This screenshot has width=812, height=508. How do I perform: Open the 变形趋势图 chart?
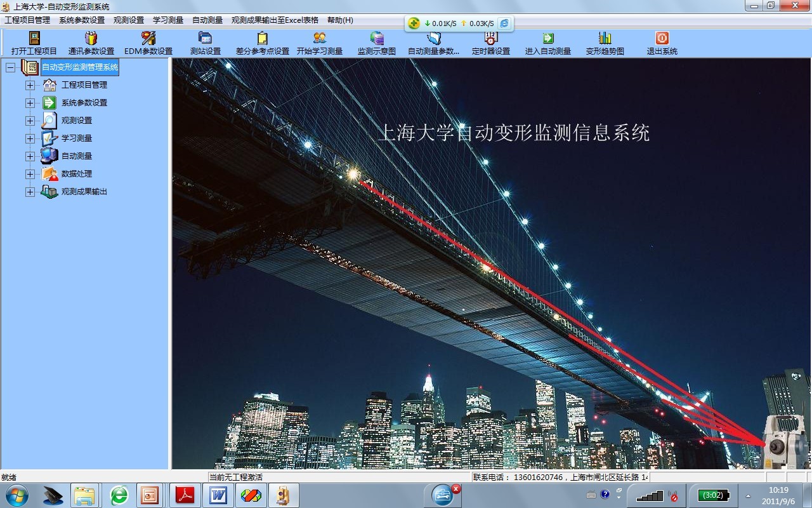click(605, 39)
